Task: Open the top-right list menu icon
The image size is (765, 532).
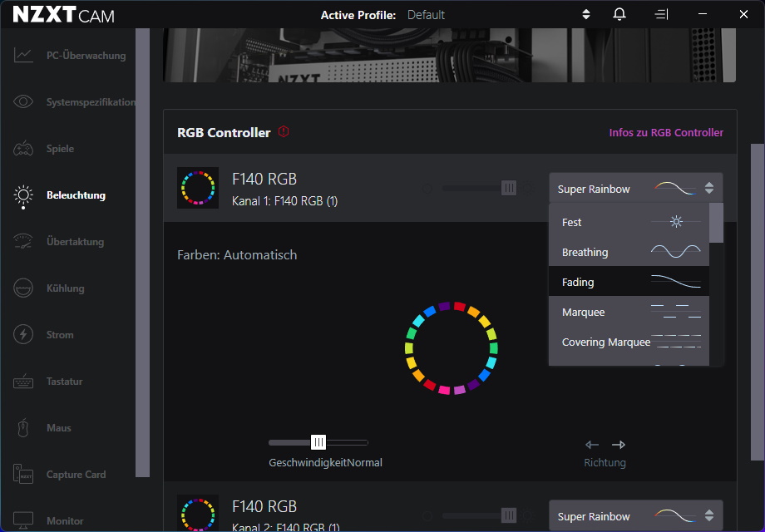Action: 661,15
